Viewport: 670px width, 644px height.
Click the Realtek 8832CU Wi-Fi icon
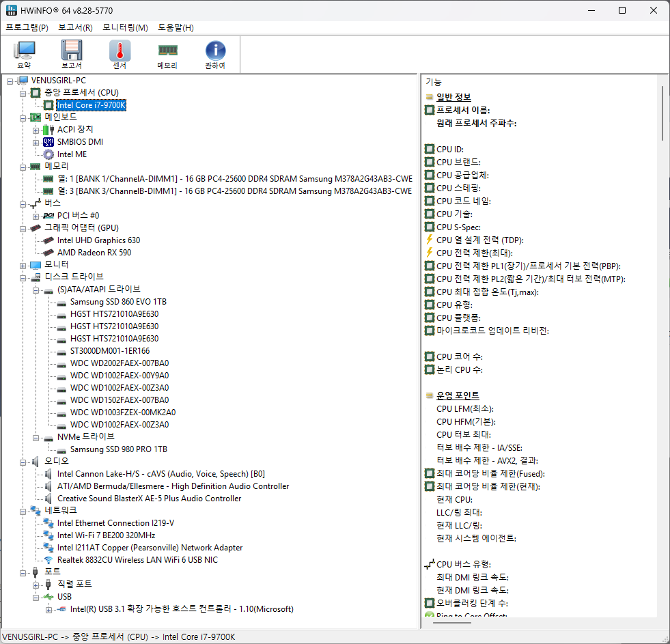click(48, 560)
